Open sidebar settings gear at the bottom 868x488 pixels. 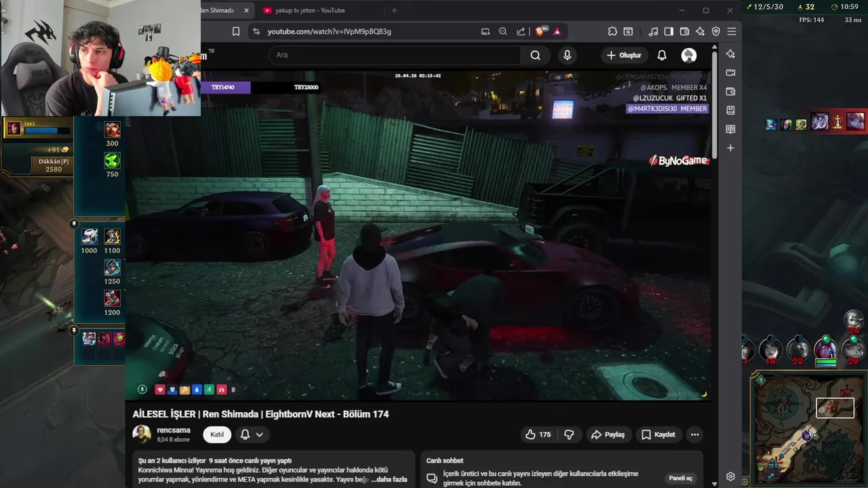tap(730, 476)
